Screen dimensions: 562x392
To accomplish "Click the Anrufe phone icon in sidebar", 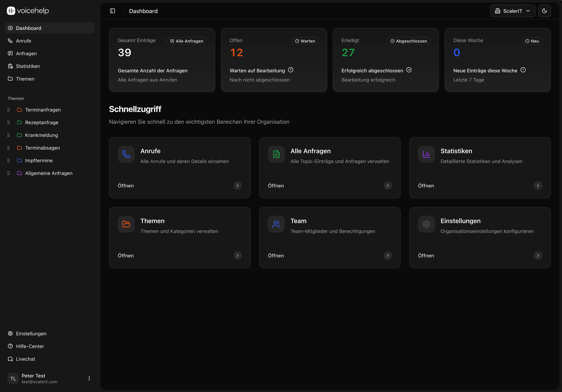I will point(10,41).
